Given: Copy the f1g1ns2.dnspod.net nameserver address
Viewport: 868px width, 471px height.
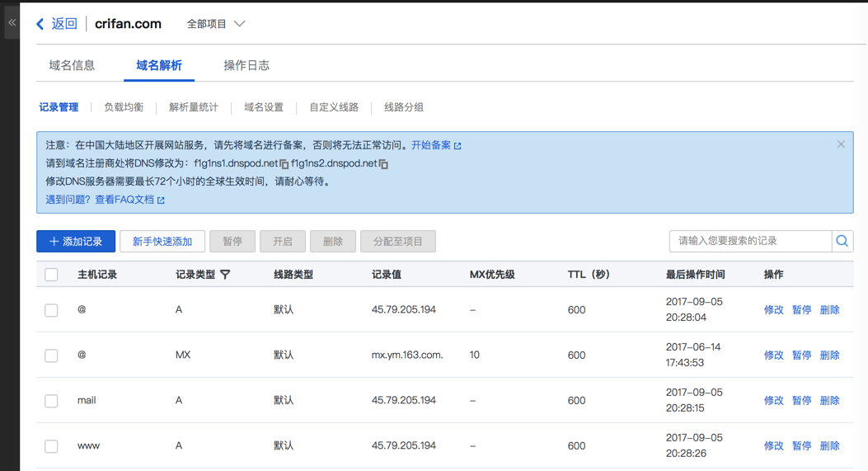Looking at the screenshot, I should (x=383, y=164).
